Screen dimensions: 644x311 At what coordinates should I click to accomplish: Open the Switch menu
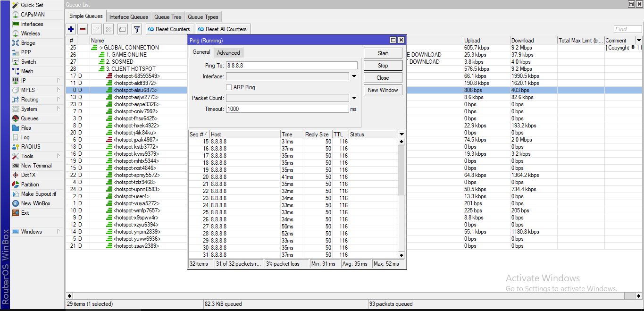(28, 62)
